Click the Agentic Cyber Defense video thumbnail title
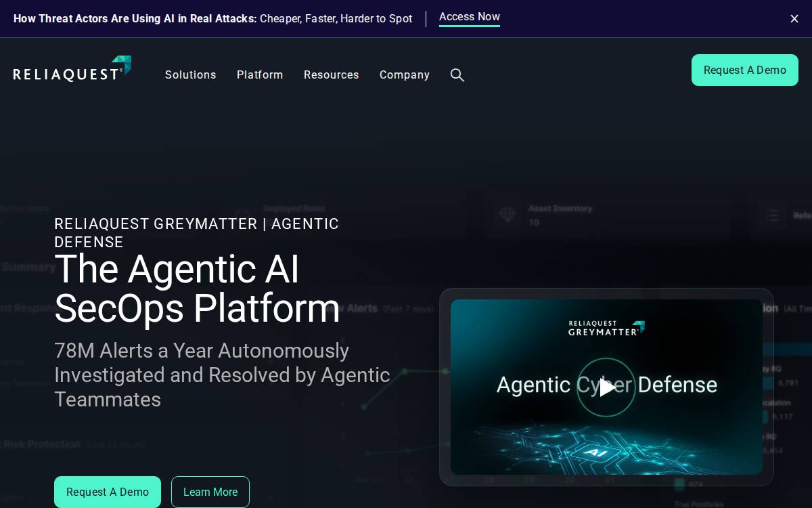 (x=607, y=385)
